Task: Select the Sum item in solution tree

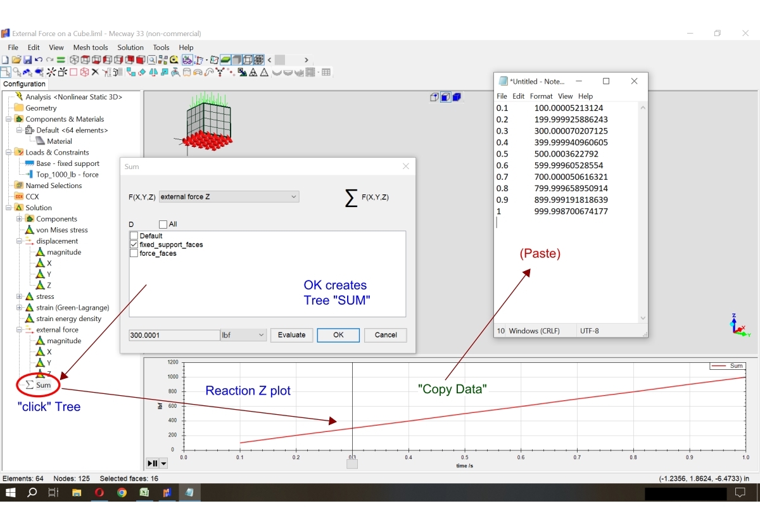Action: [43, 385]
